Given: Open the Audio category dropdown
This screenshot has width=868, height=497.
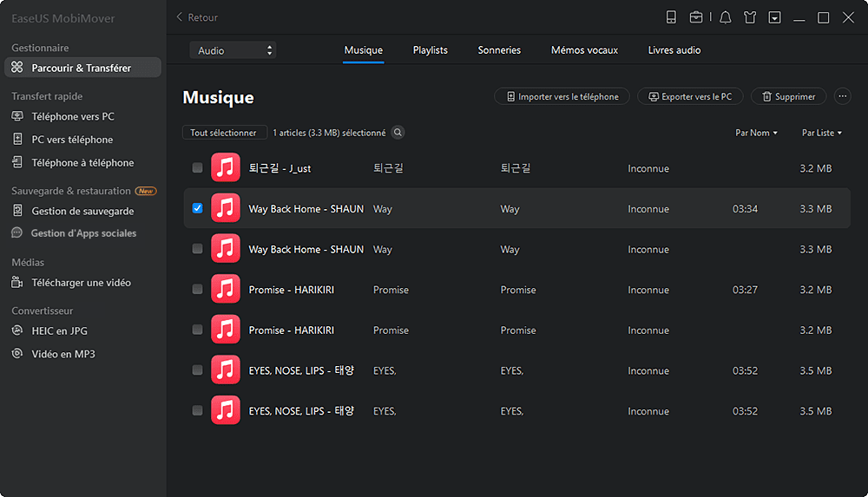Looking at the screenshot, I should (x=233, y=50).
